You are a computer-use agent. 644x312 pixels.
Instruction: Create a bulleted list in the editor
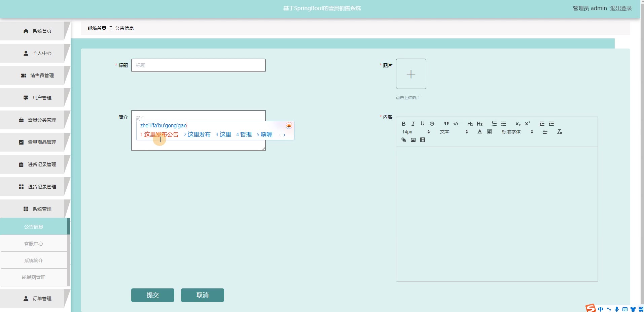click(x=504, y=124)
